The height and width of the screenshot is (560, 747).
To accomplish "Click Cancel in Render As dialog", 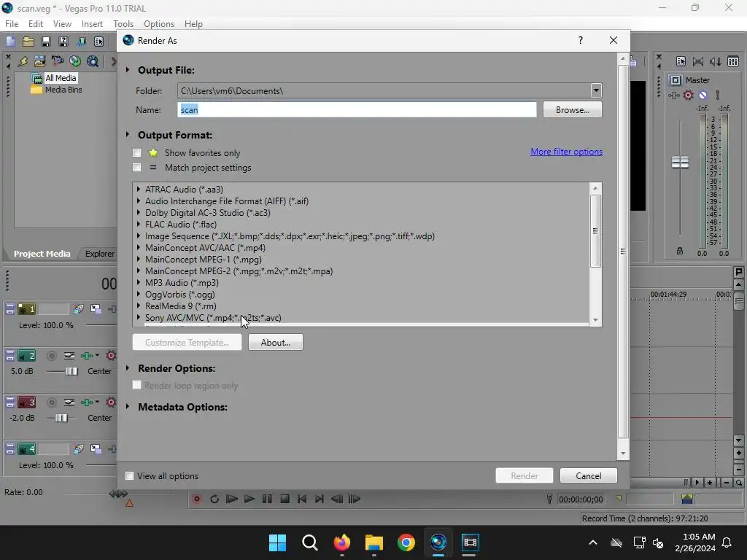I will (x=589, y=475).
